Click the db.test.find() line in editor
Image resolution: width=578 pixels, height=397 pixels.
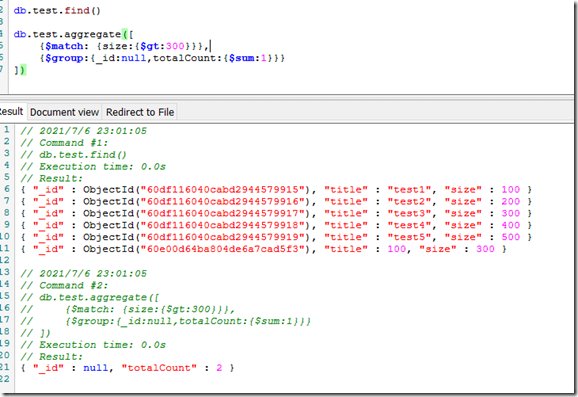click(57, 10)
